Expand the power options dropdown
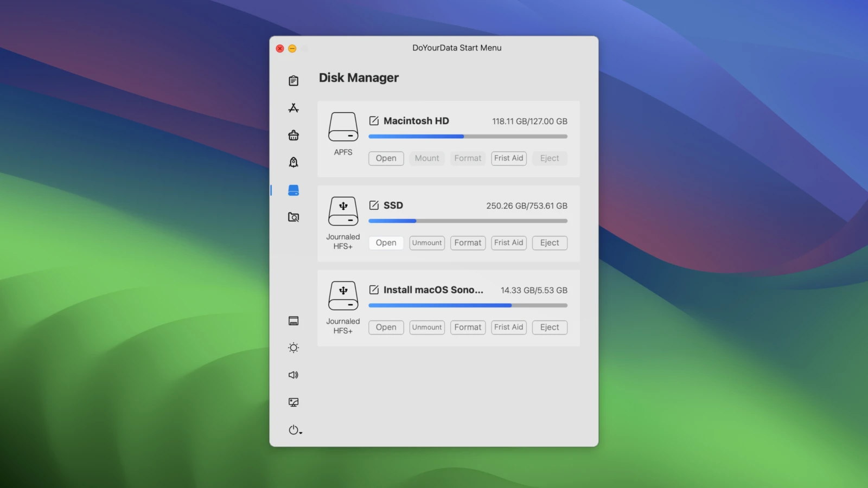868x488 pixels. pyautogui.click(x=295, y=430)
